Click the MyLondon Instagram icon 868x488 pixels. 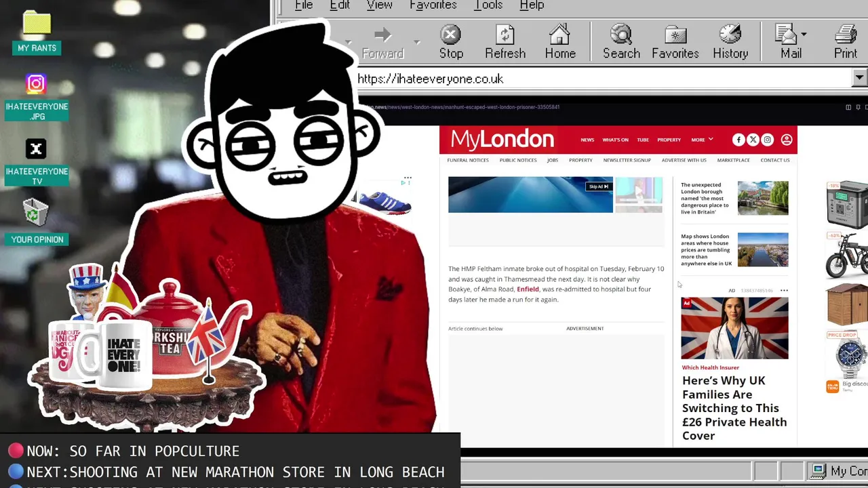tap(767, 140)
